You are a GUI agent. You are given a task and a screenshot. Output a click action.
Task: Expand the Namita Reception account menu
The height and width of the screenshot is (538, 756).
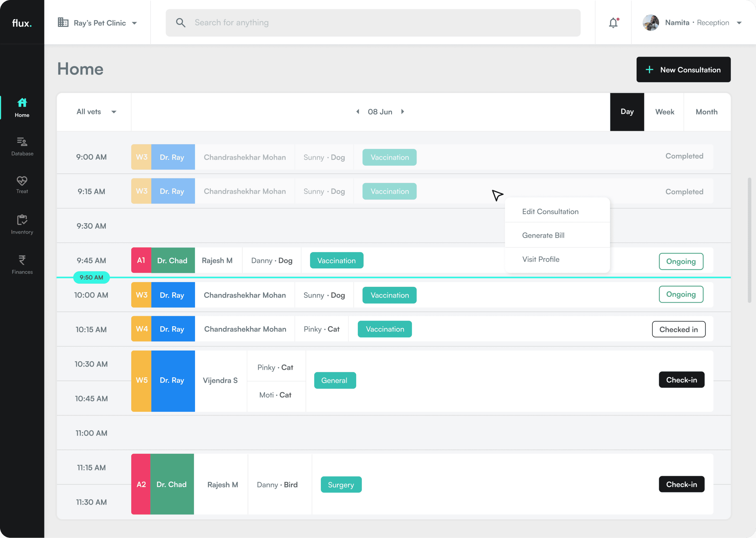739,23
